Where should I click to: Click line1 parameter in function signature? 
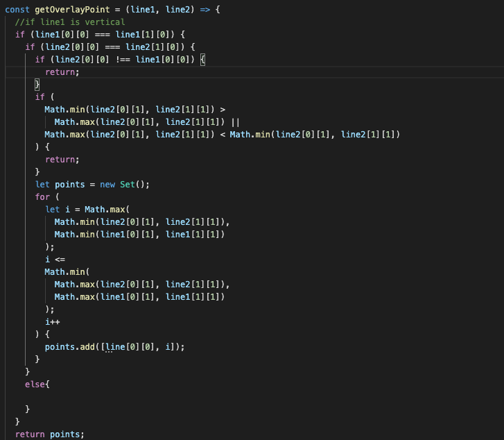pos(143,10)
